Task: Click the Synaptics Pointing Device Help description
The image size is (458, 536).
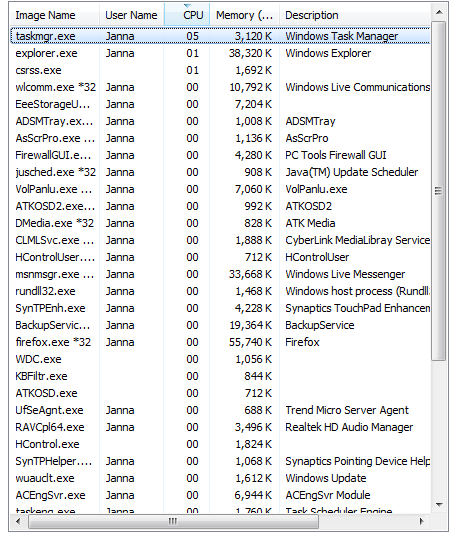Action: pyautogui.click(x=358, y=461)
